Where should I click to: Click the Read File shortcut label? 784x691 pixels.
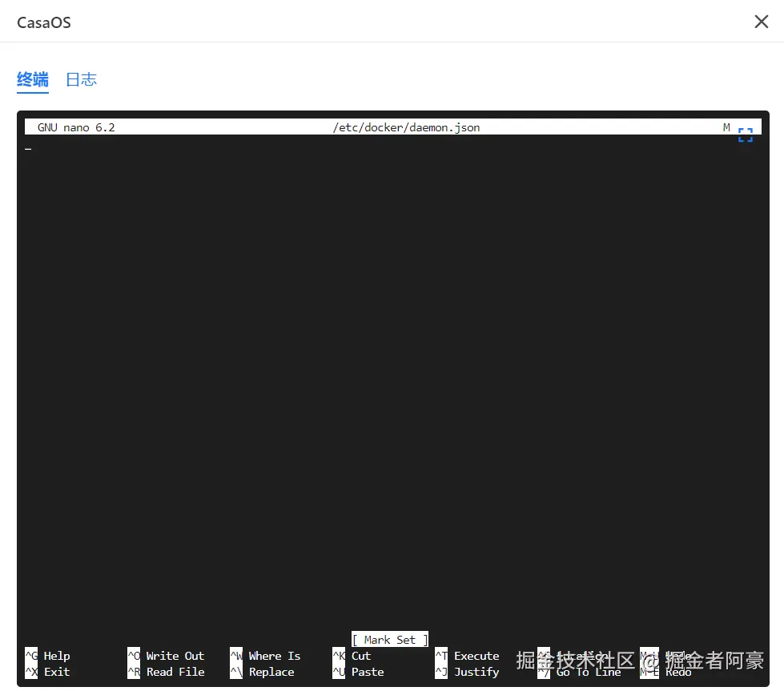click(175, 672)
